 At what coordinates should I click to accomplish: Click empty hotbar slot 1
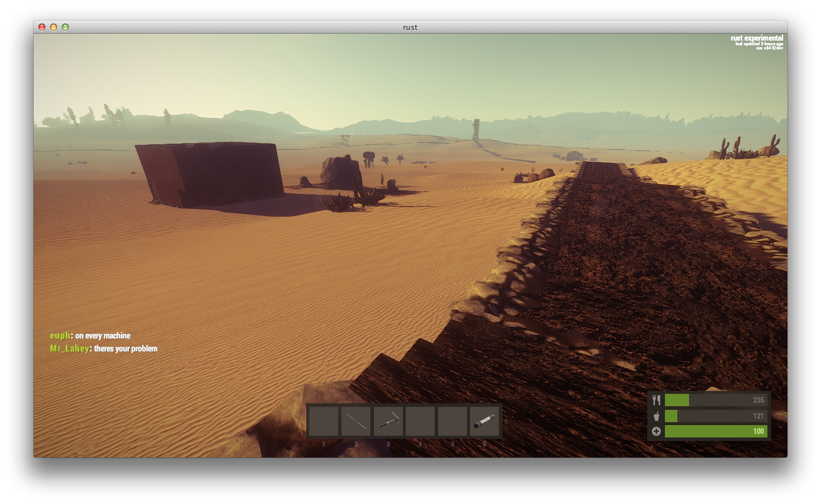point(324,421)
